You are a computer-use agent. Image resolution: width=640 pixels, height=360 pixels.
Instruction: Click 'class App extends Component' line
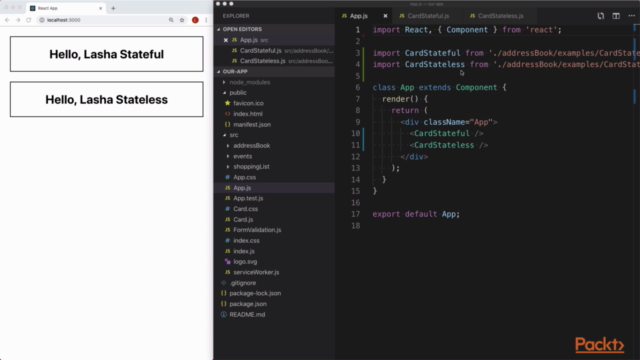tap(439, 87)
